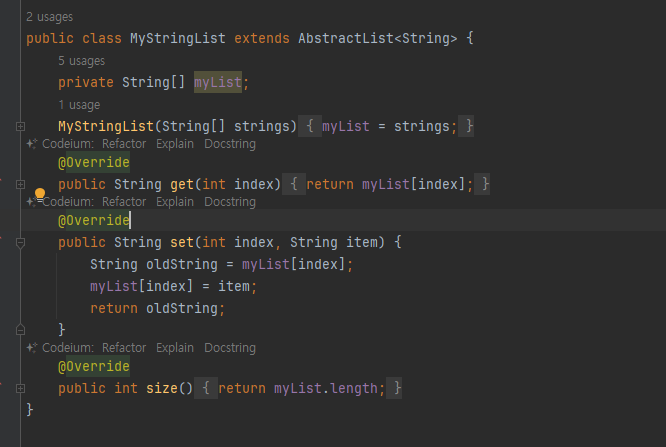This screenshot has width=666, height=447.
Task: Click Explain above the set method
Action: (175, 202)
